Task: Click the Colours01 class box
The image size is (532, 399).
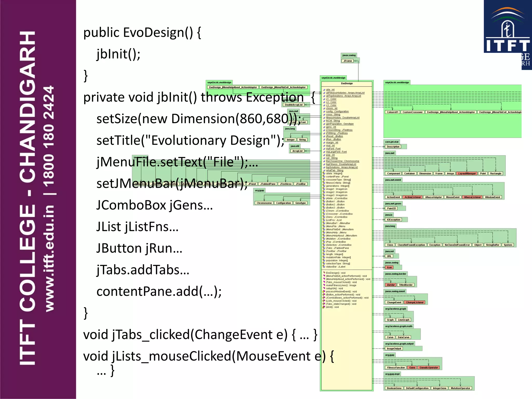Action: 392,112
